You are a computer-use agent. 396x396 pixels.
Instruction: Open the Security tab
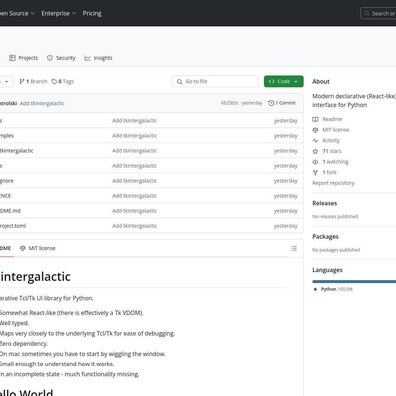click(x=61, y=58)
